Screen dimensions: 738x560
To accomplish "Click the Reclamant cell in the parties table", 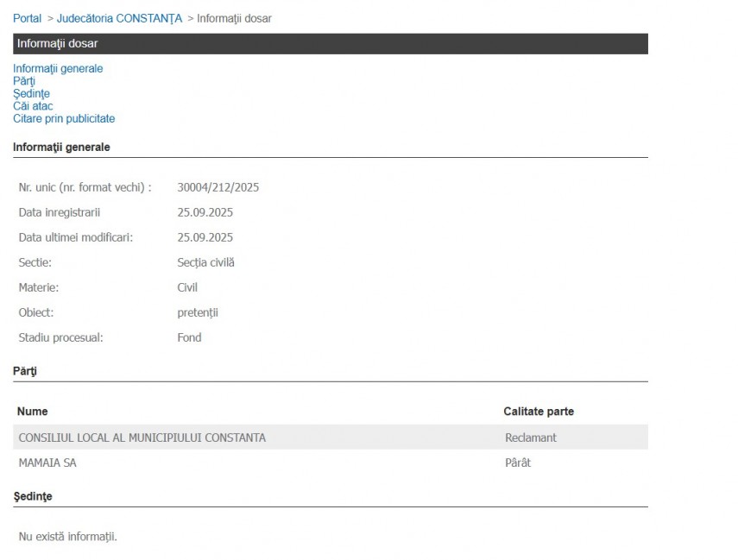I will tap(531, 437).
